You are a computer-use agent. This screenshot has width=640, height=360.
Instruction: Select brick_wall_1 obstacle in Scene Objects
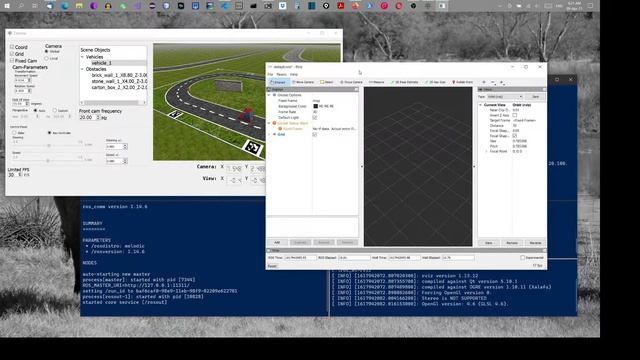(119, 75)
